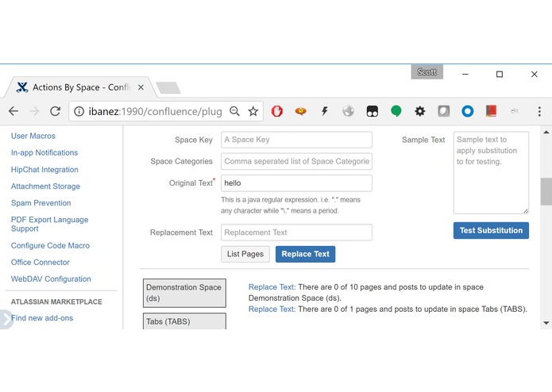Click the black square extension icon
The height and width of the screenshot is (392, 552).
click(x=373, y=111)
